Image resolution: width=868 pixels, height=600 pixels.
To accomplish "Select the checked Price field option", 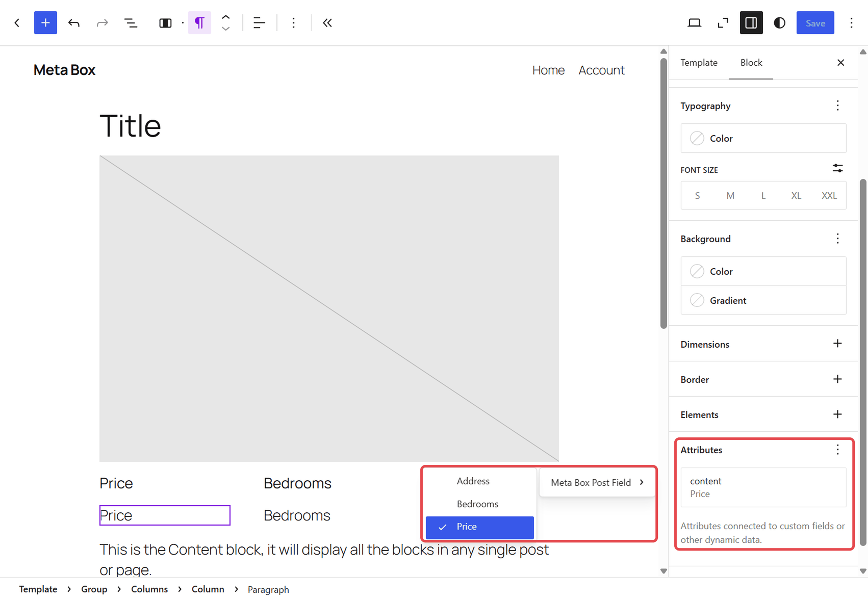I will click(480, 527).
